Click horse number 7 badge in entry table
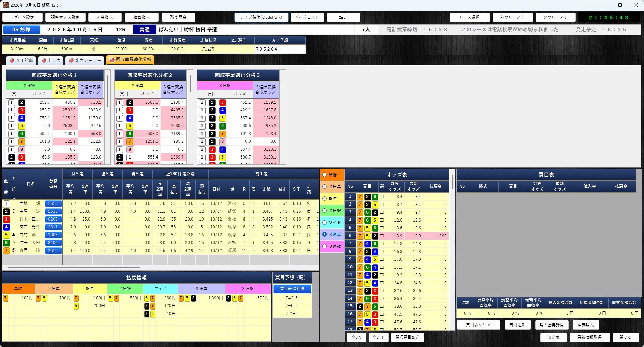Screen dimensions: 644x347 coord(6,251)
